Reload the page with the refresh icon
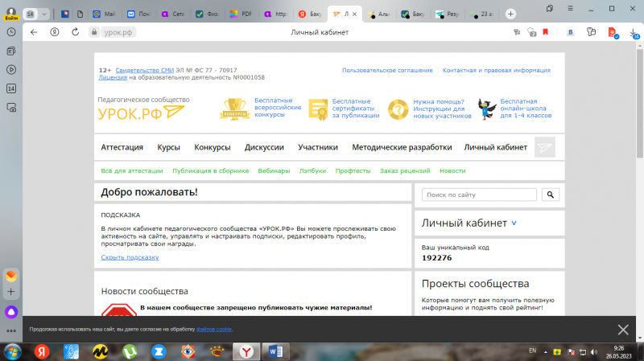This screenshot has height=361, width=644. (75, 32)
